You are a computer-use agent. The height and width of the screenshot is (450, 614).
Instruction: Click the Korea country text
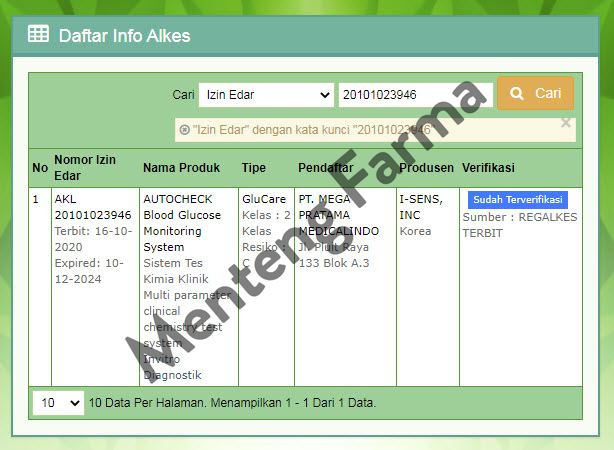coord(415,231)
